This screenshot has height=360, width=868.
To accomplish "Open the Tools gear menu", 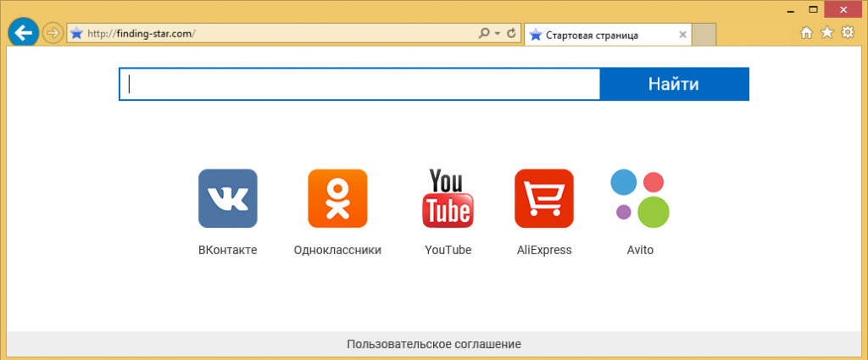I will click(846, 33).
